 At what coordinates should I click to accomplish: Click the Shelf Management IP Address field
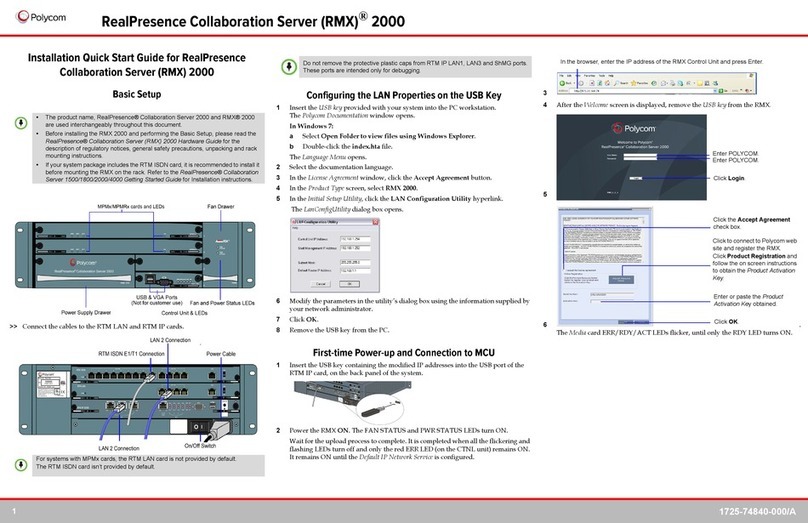tap(355, 248)
